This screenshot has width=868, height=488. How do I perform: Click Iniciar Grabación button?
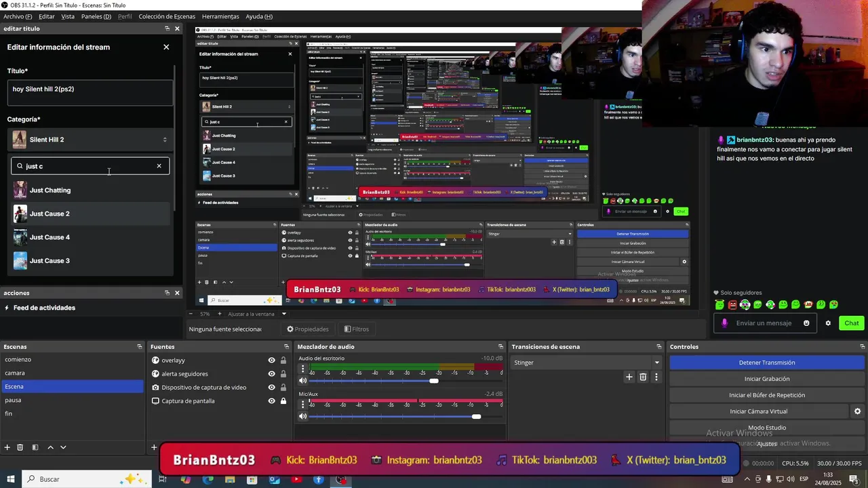(x=767, y=379)
